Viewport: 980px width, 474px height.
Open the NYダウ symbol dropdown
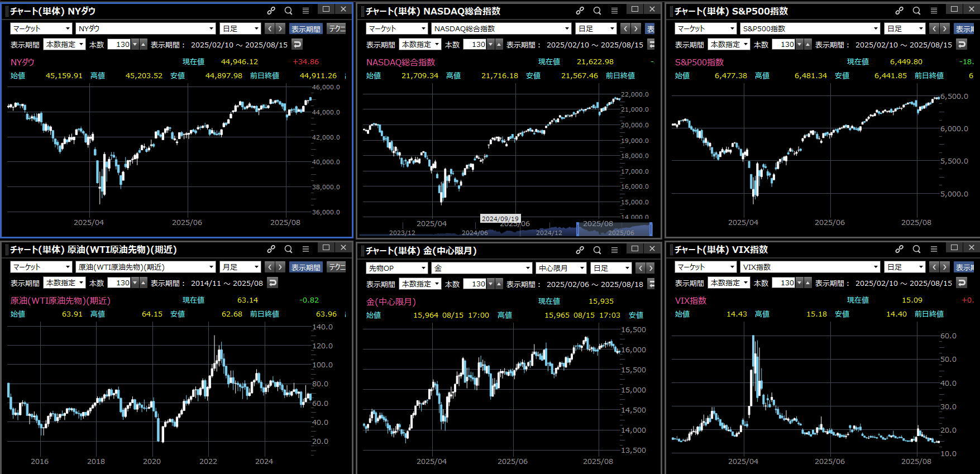click(x=145, y=28)
